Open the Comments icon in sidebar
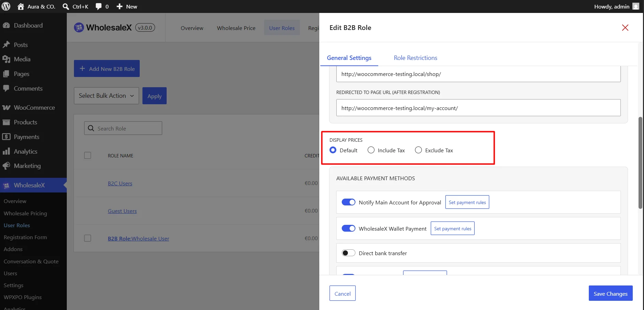 tap(6, 89)
